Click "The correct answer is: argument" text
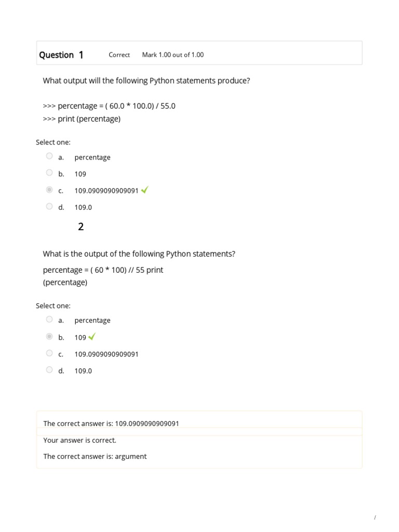Screen dimensions: 399x532 (x=95, y=456)
